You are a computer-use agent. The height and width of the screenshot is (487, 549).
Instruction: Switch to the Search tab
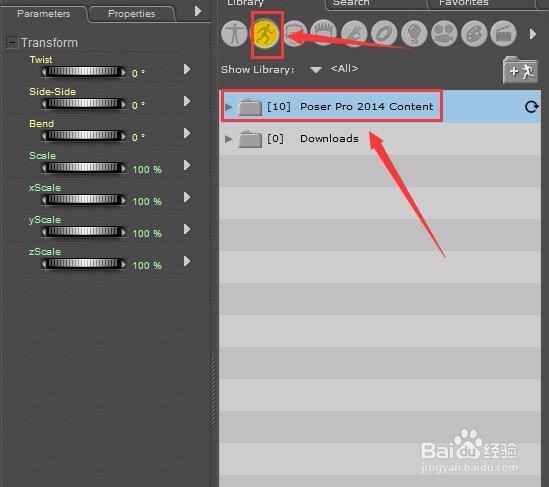pos(351,3)
